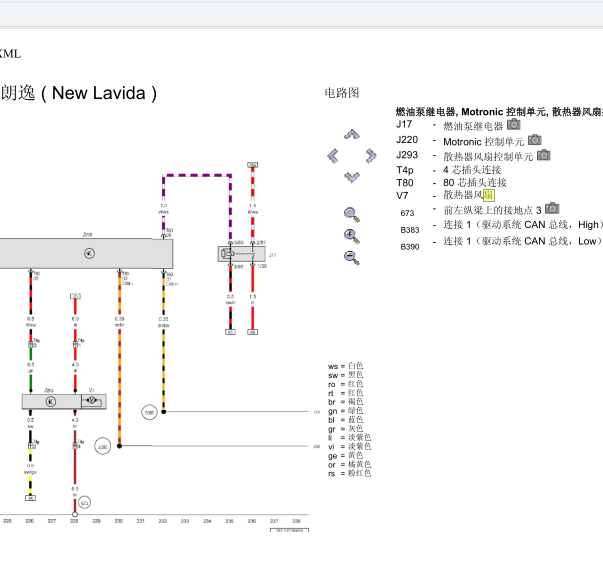Click the J17 fuel pump relay symbol
Image resolution: width=603 pixels, height=585 pixels.
click(242, 254)
